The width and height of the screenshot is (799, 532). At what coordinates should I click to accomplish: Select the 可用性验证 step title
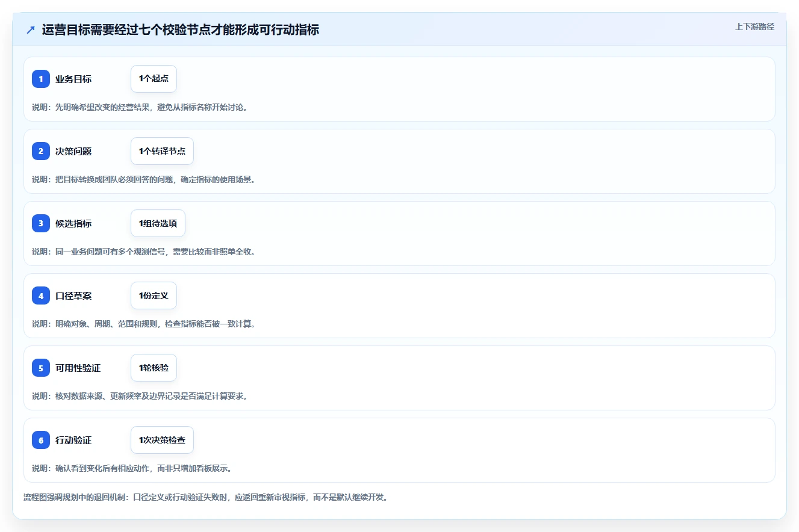point(78,368)
